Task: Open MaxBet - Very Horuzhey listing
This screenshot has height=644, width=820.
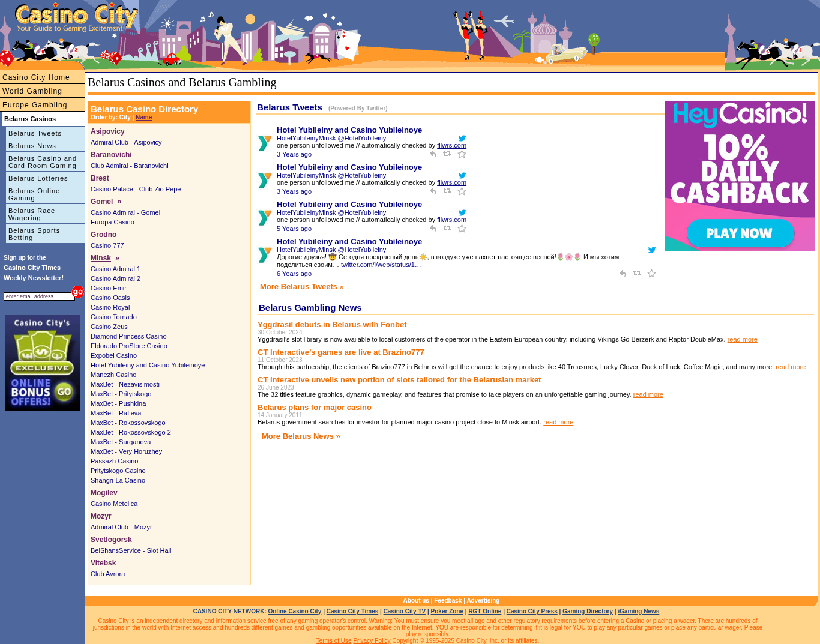Action: (126, 451)
